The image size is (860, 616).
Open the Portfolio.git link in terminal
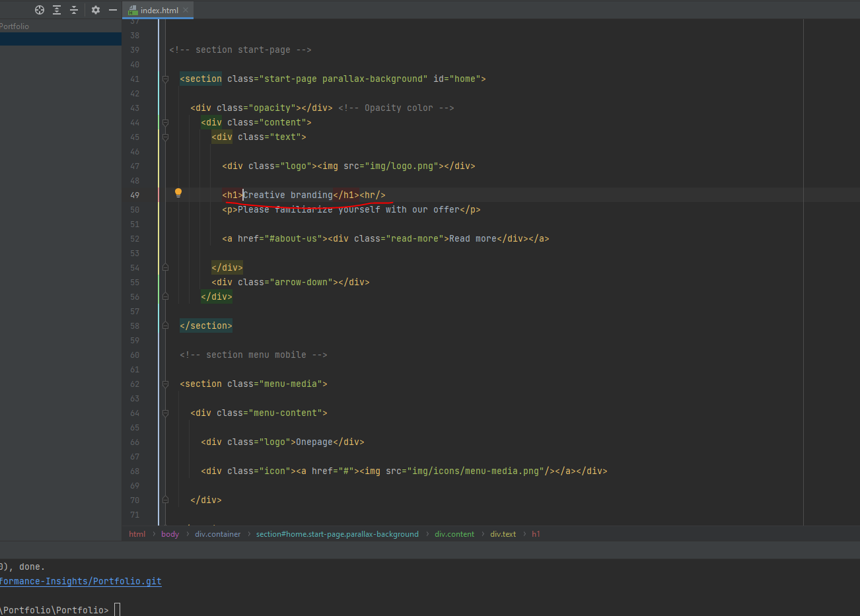80,582
